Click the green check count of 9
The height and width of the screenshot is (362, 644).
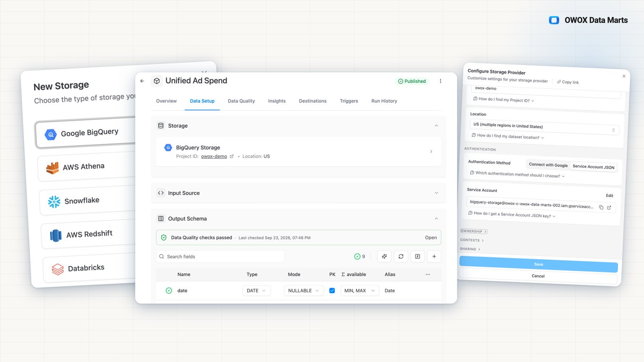click(360, 256)
